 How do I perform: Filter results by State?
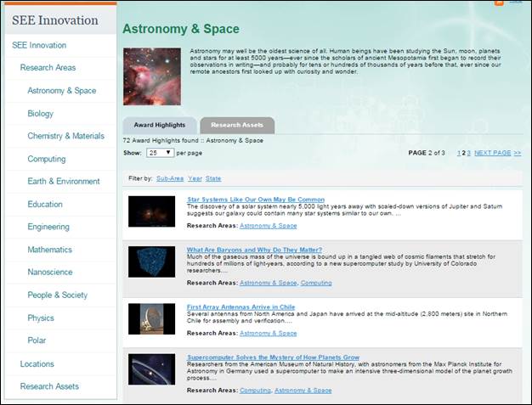coord(213,178)
